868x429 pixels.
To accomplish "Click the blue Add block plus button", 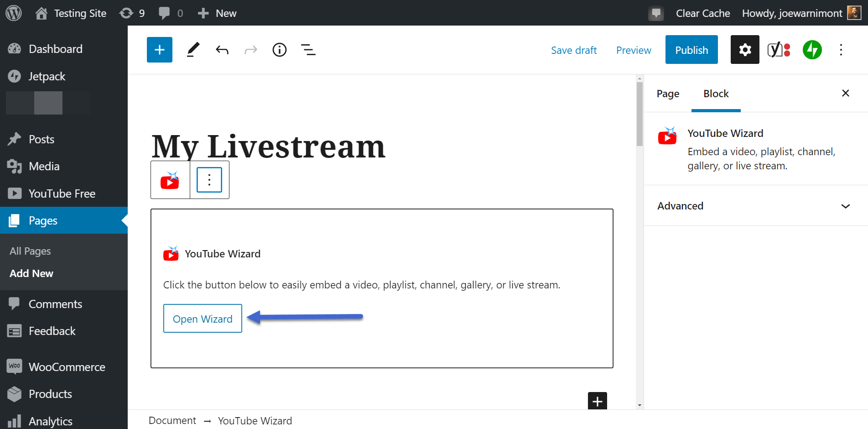I will [160, 50].
